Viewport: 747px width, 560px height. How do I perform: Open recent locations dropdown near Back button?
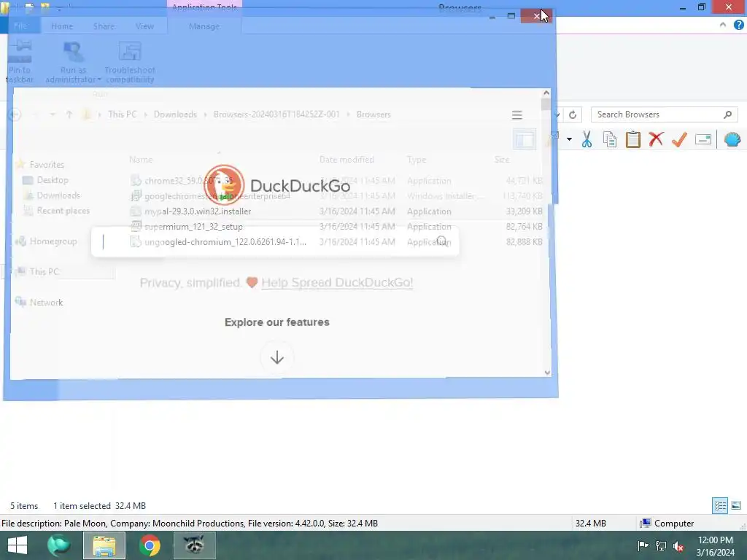tap(53, 114)
